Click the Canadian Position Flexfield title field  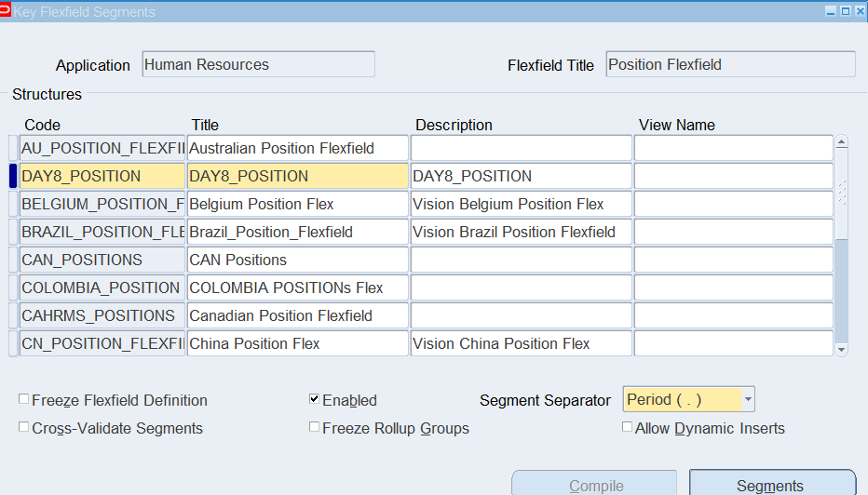pos(297,315)
